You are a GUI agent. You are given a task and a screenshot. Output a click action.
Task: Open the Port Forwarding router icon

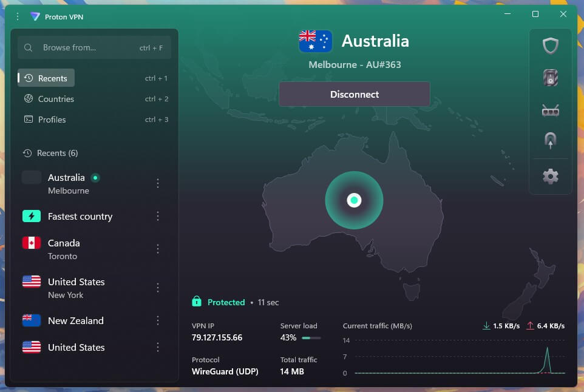pyautogui.click(x=550, y=110)
